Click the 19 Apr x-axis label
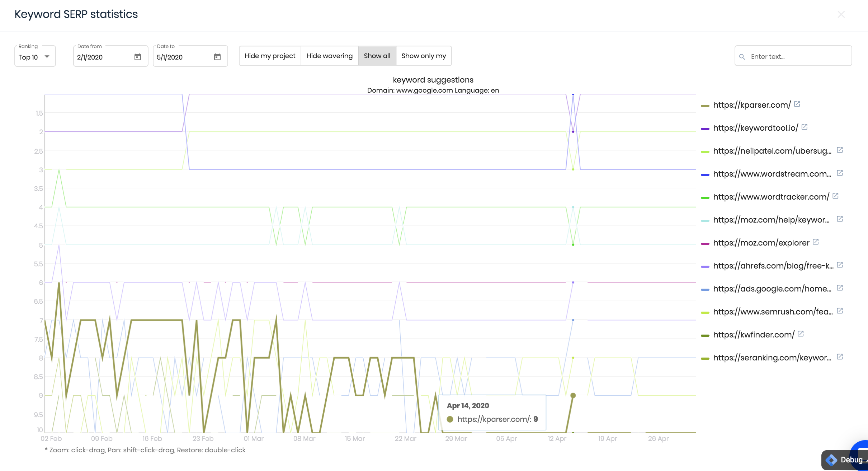The width and height of the screenshot is (868, 471). tap(608, 438)
